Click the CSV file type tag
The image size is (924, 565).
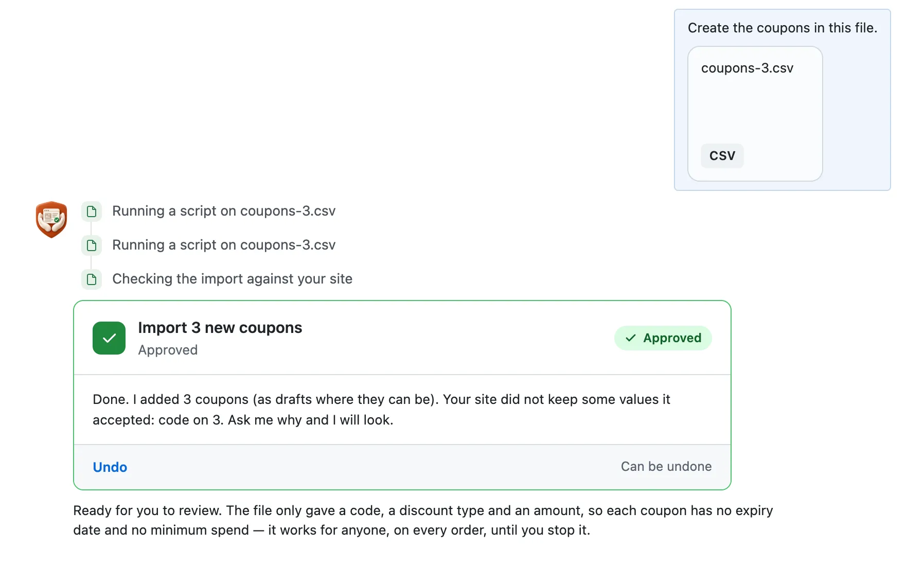click(x=722, y=155)
